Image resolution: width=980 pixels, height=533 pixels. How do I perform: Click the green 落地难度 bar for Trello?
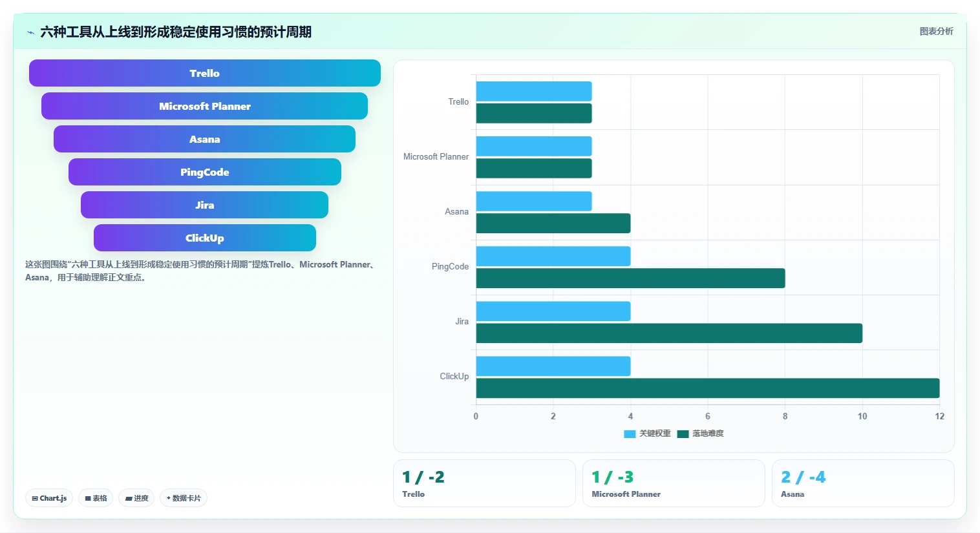(534, 113)
